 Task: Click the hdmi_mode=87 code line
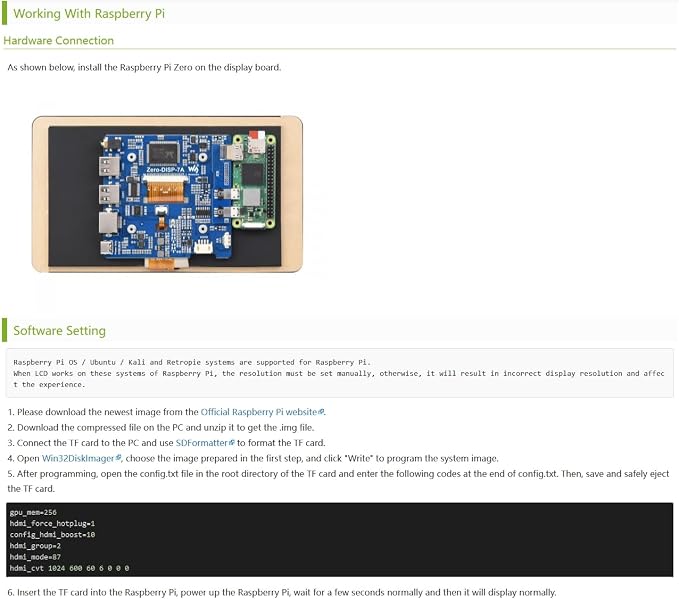pos(35,557)
